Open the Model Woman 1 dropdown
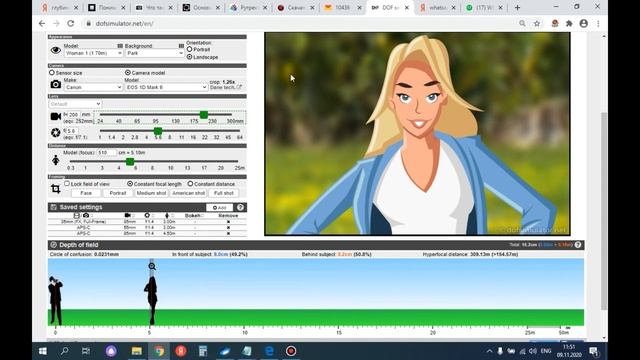The width and height of the screenshot is (640, 360). click(x=93, y=53)
